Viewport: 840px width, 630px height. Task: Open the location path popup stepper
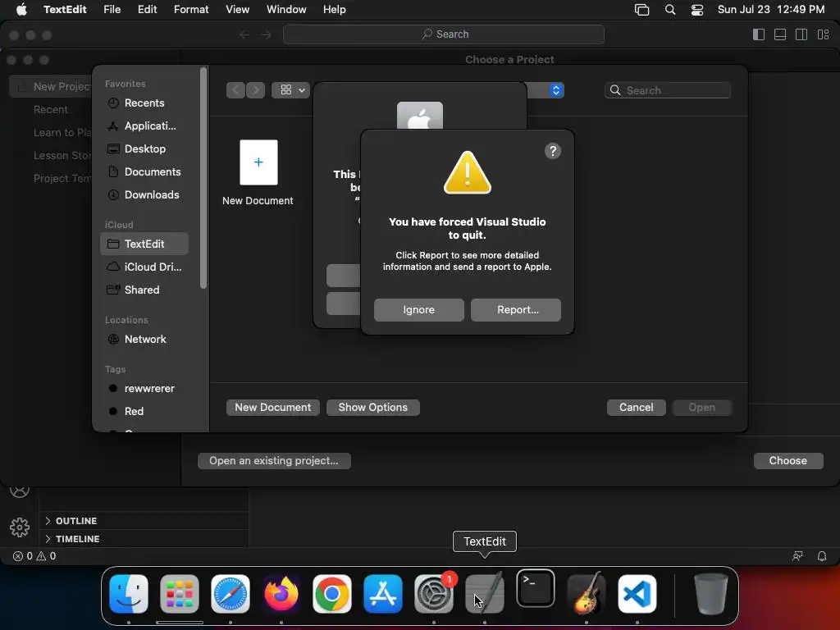click(x=556, y=90)
